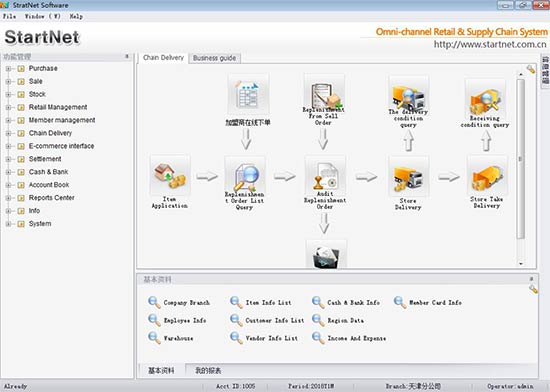Open the Vendor Info List link
Viewport: 550px width, 392px height.
(271, 338)
